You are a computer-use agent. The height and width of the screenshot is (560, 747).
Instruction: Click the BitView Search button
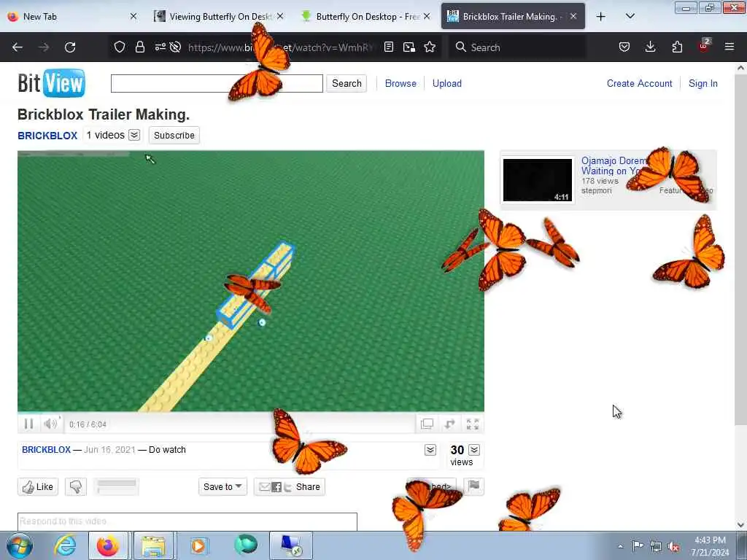click(x=347, y=83)
